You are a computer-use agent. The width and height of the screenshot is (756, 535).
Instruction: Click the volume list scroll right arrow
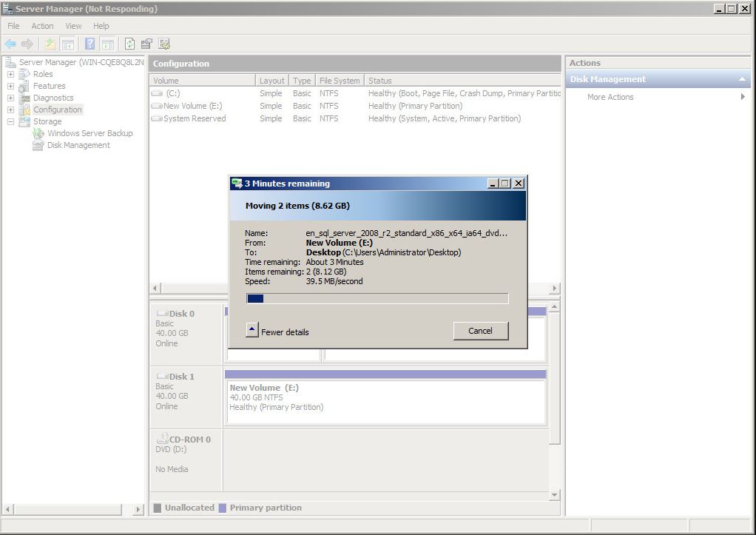point(555,289)
